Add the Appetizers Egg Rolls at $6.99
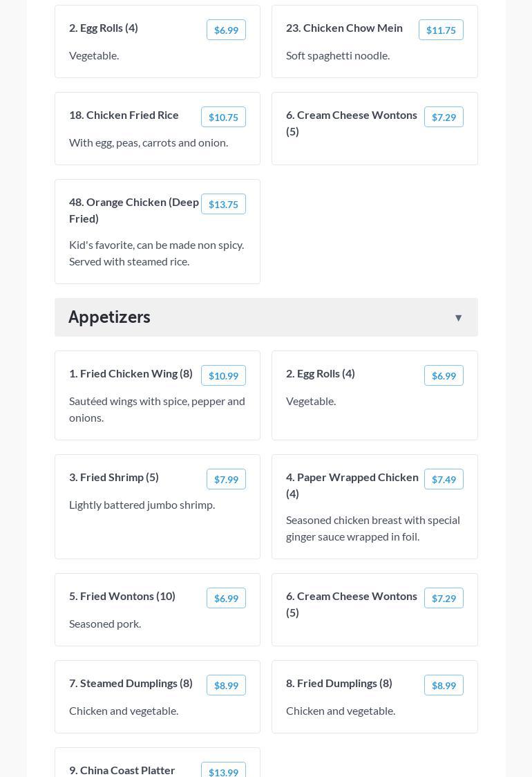 [444, 375]
